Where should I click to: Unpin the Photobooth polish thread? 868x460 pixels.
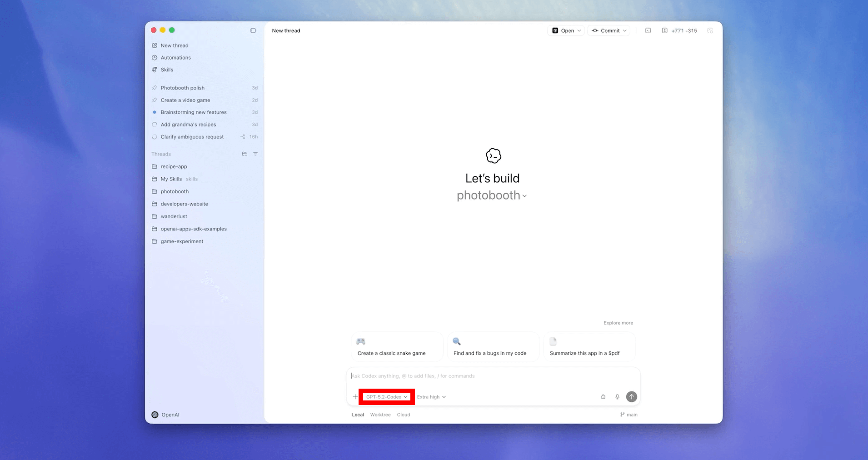(155, 88)
